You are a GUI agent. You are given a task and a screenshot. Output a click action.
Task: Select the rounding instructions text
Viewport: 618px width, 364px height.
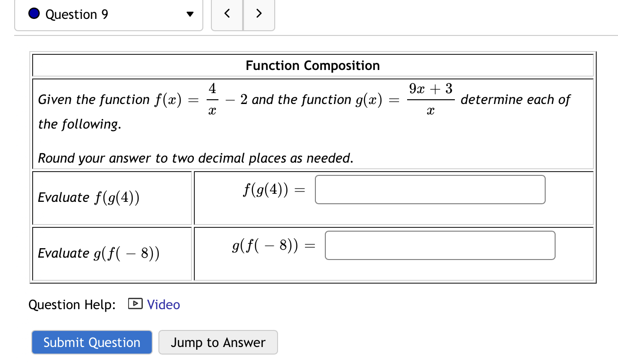(195, 158)
